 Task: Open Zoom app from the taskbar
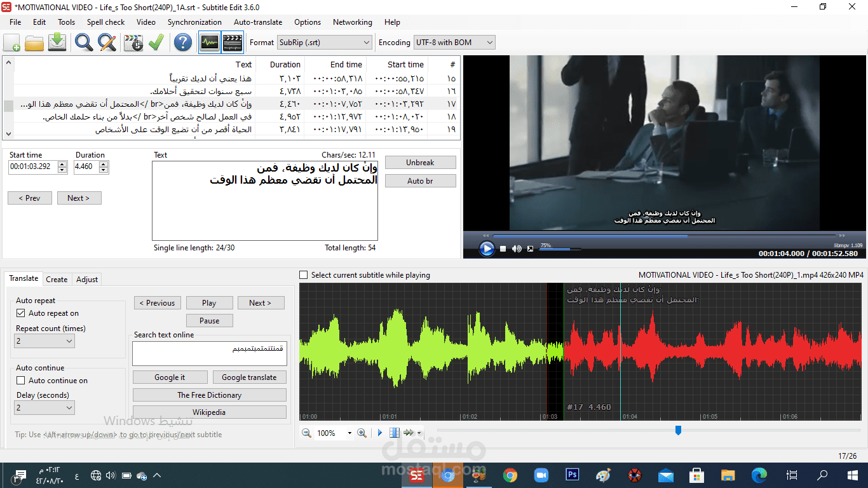541,475
